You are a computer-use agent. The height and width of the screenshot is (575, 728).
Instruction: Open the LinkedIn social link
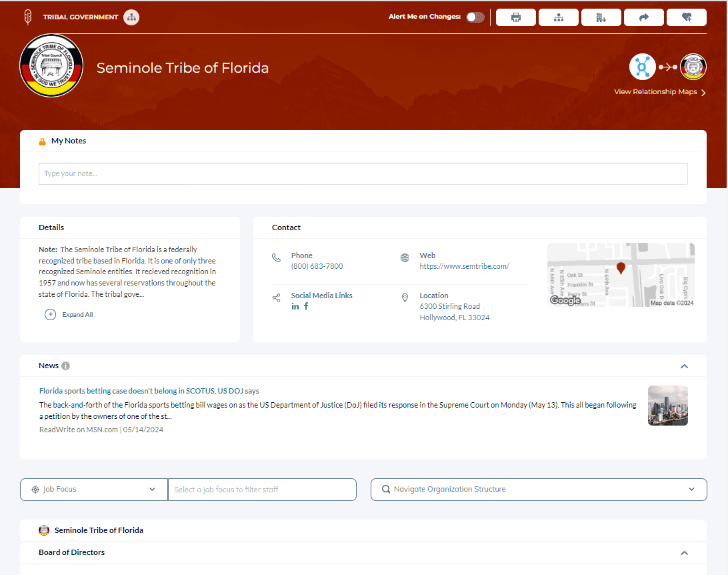pos(295,306)
